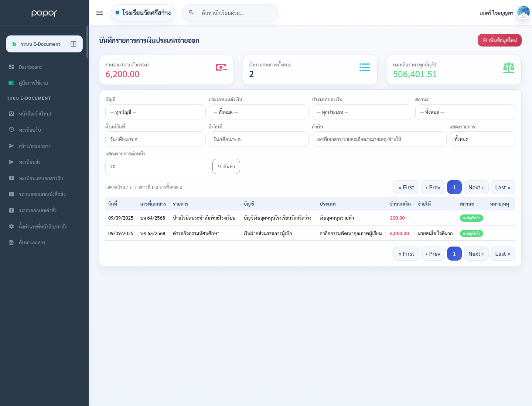Open the บัญชี dropdown
This screenshot has height=406, width=532.
[x=156, y=112]
